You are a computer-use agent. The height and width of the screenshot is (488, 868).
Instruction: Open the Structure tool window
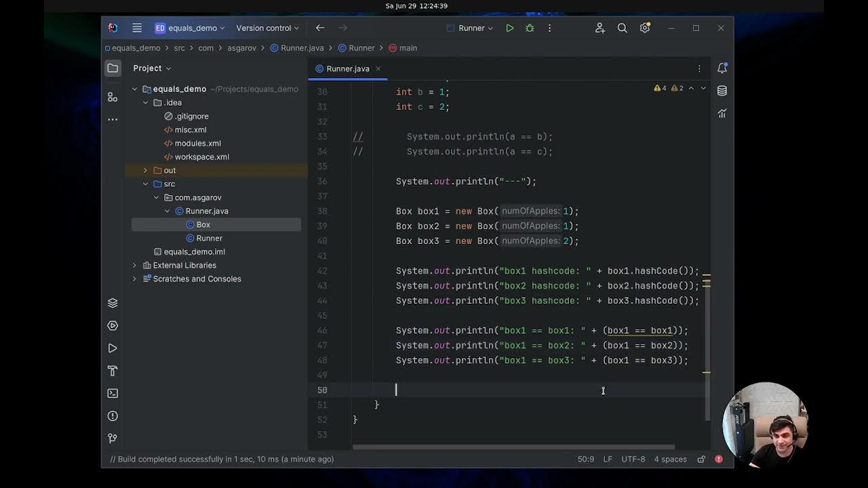[113, 97]
